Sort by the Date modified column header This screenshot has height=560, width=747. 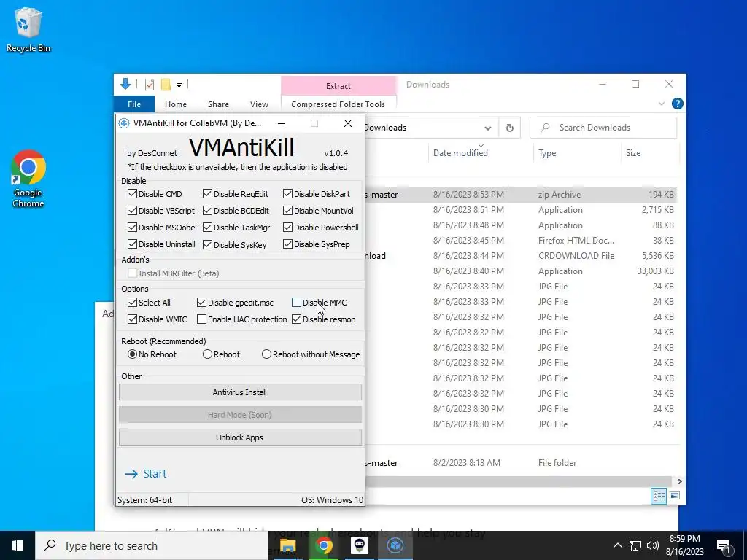point(460,153)
